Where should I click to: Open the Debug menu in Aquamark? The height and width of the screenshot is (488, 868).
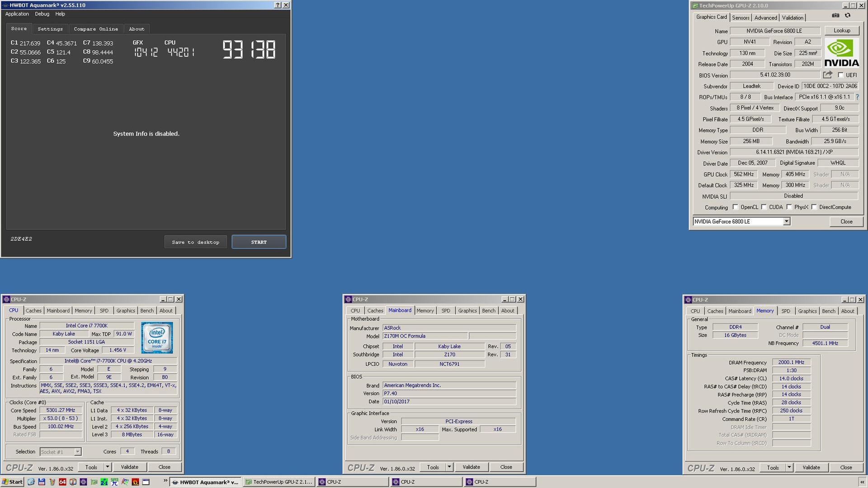pos(42,14)
